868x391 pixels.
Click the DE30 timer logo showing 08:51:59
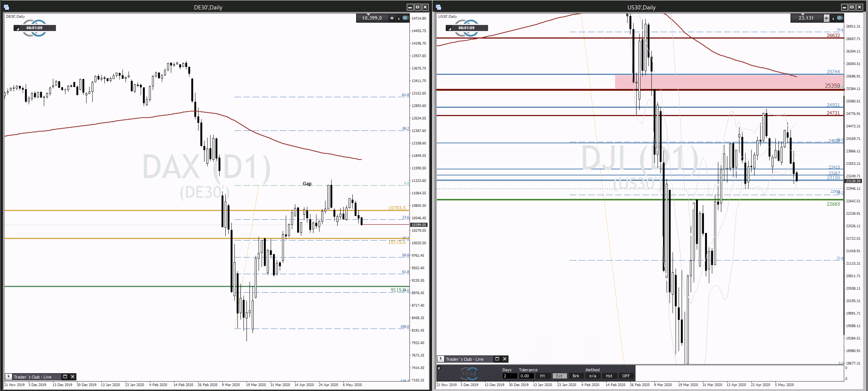[35, 28]
